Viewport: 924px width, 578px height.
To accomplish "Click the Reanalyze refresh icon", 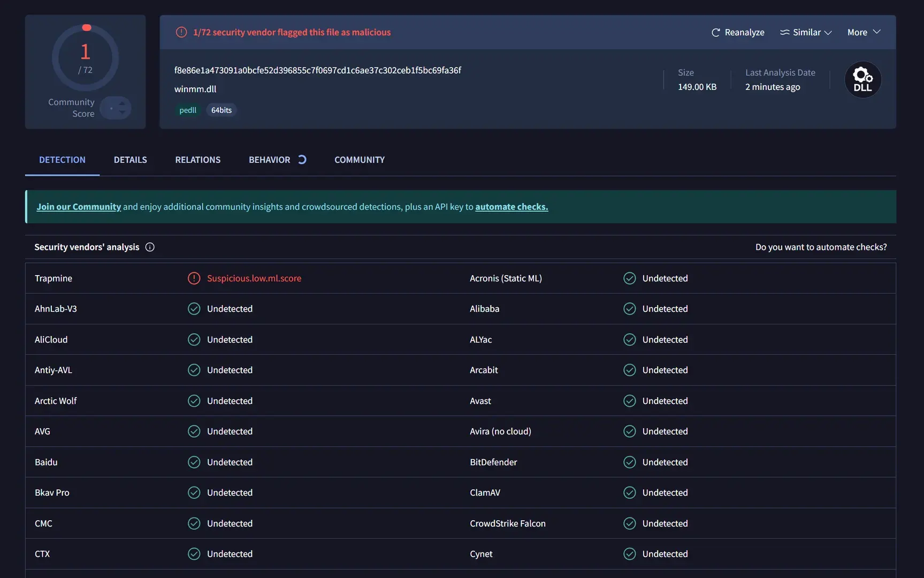I will tap(715, 33).
